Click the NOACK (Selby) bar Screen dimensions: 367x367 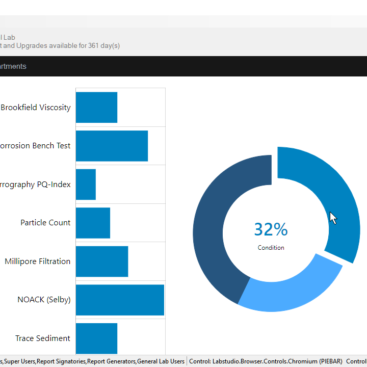(x=120, y=300)
